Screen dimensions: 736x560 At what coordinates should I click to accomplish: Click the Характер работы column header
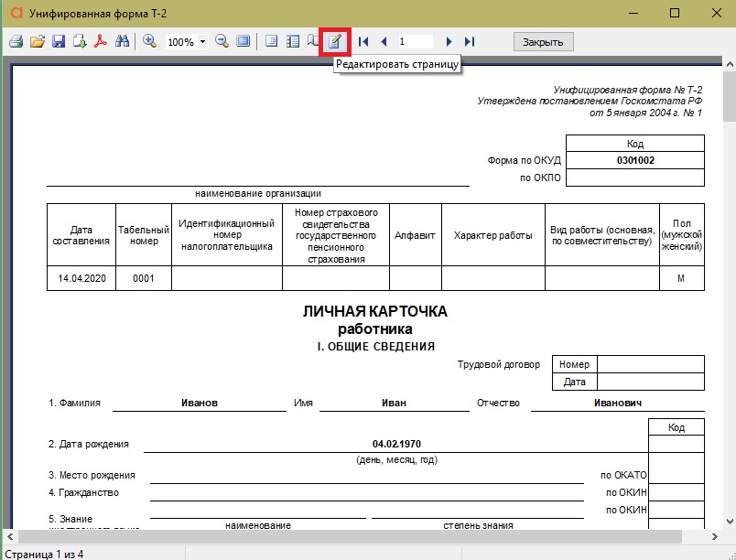tap(492, 235)
